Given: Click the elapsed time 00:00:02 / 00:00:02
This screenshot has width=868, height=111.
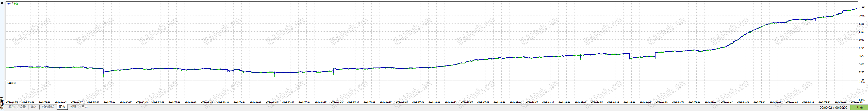Looking at the screenshot, I should 834,108.
